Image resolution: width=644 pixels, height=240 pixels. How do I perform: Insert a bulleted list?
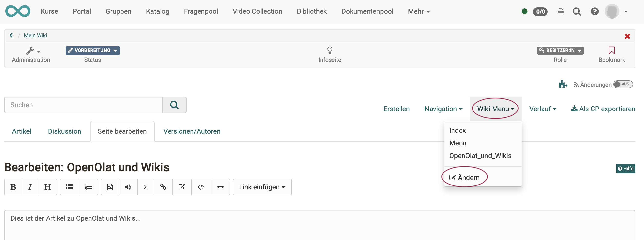click(x=69, y=187)
